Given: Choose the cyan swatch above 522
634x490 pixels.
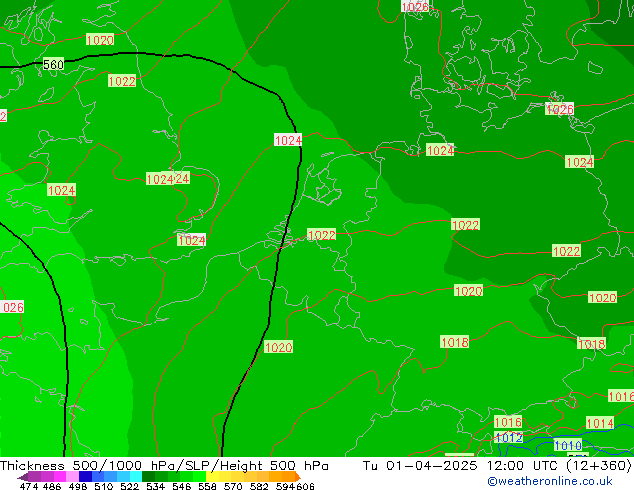Looking at the screenshot, I should 136,477.
